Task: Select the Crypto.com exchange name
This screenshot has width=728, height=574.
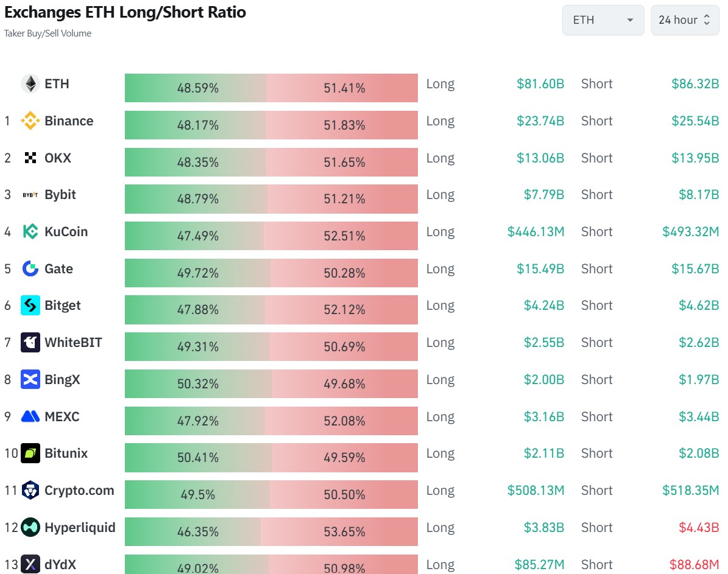Action: [x=79, y=491]
